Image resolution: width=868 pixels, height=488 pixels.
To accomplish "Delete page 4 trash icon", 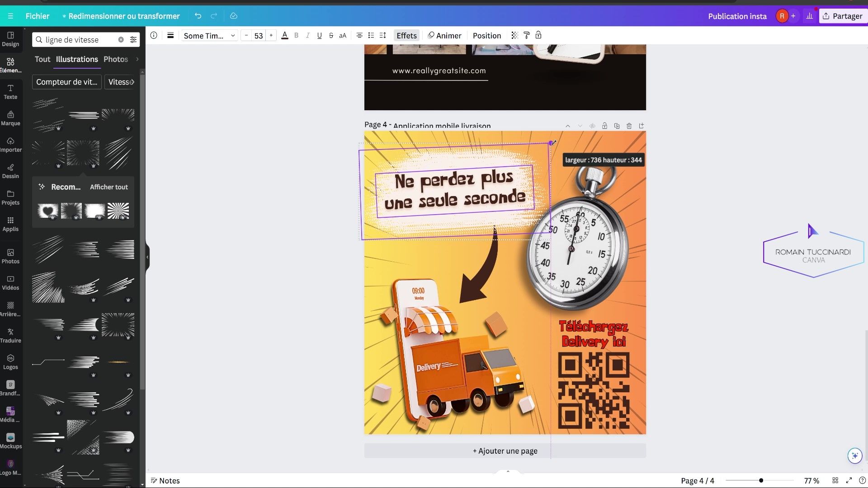I will (629, 126).
